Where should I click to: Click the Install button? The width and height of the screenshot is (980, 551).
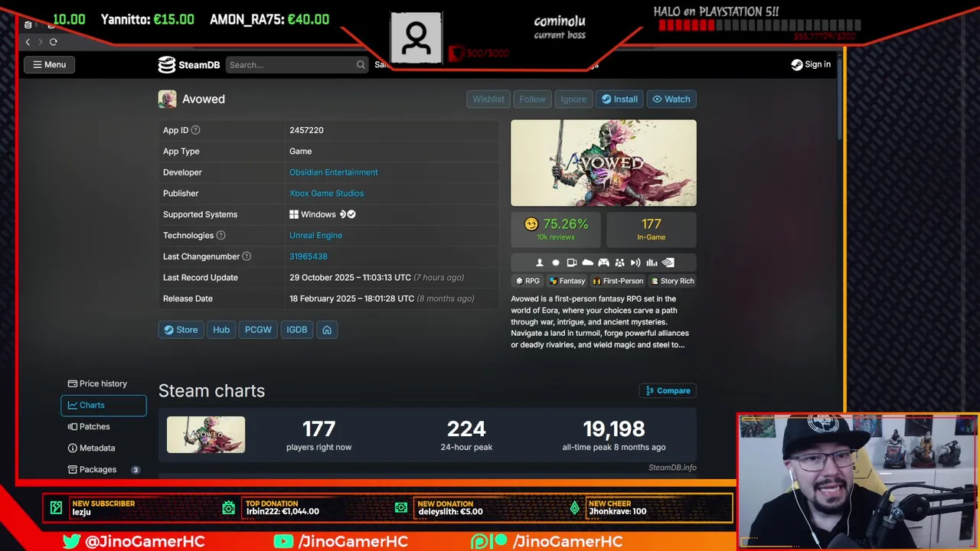pyautogui.click(x=619, y=99)
